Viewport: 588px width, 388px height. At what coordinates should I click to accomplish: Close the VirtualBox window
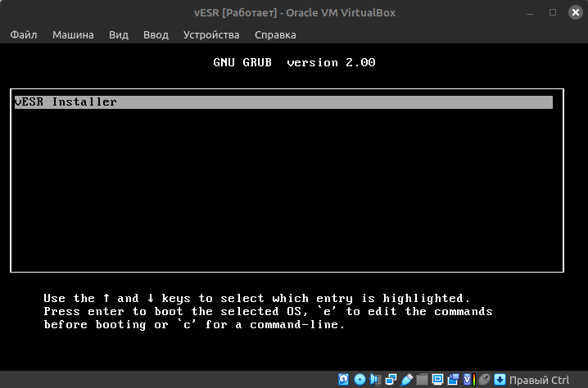575,12
